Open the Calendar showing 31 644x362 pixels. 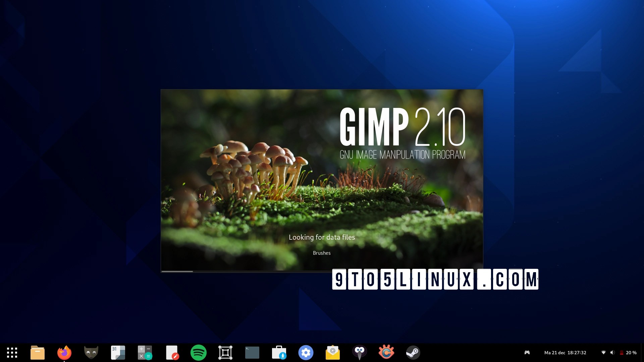click(118, 352)
